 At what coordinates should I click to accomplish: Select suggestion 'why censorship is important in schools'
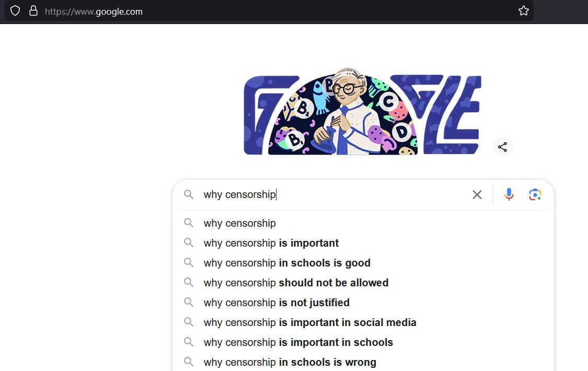[298, 342]
